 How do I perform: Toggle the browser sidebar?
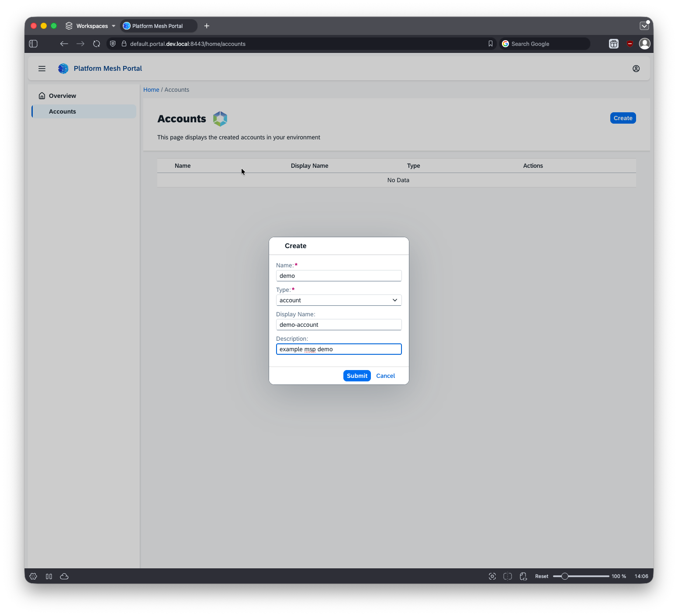click(x=33, y=44)
